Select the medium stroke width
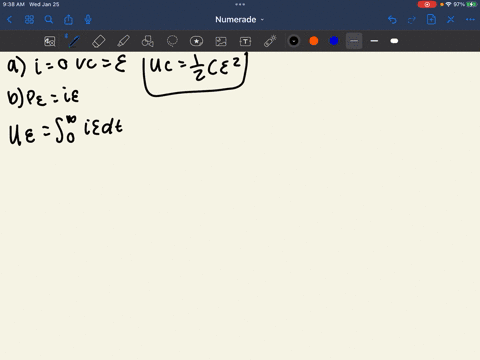480x360 pixels. [x=374, y=41]
